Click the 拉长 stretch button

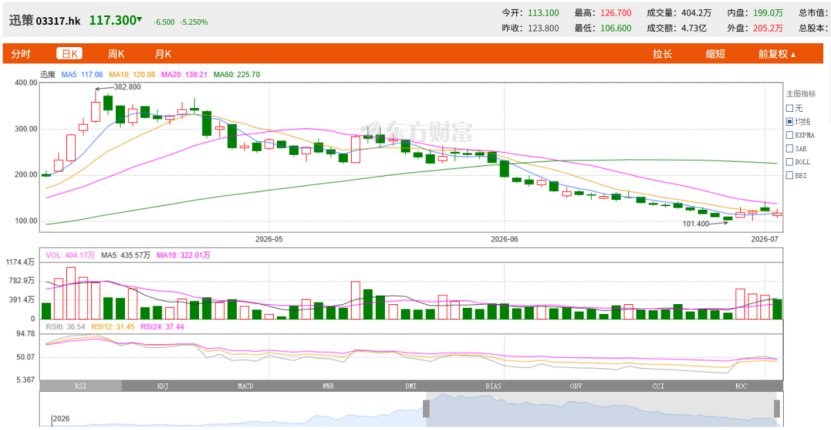point(662,54)
